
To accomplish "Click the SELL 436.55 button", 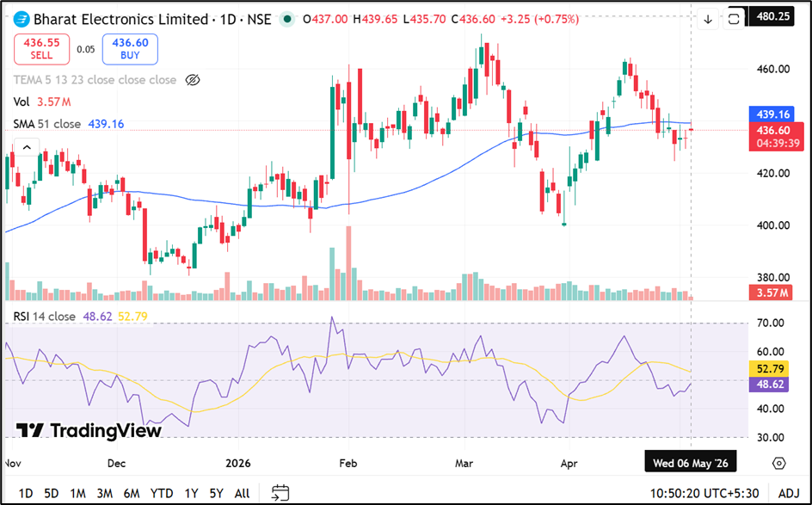I will (x=41, y=49).
